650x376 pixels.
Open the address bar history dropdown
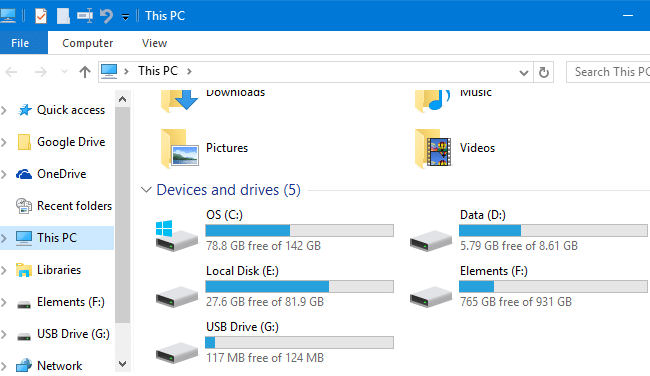click(x=524, y=73)
